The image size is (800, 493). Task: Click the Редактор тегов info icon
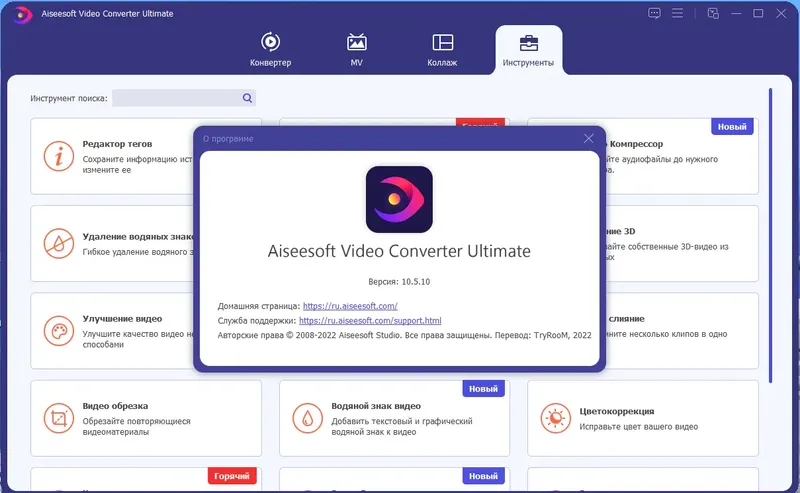59,156
